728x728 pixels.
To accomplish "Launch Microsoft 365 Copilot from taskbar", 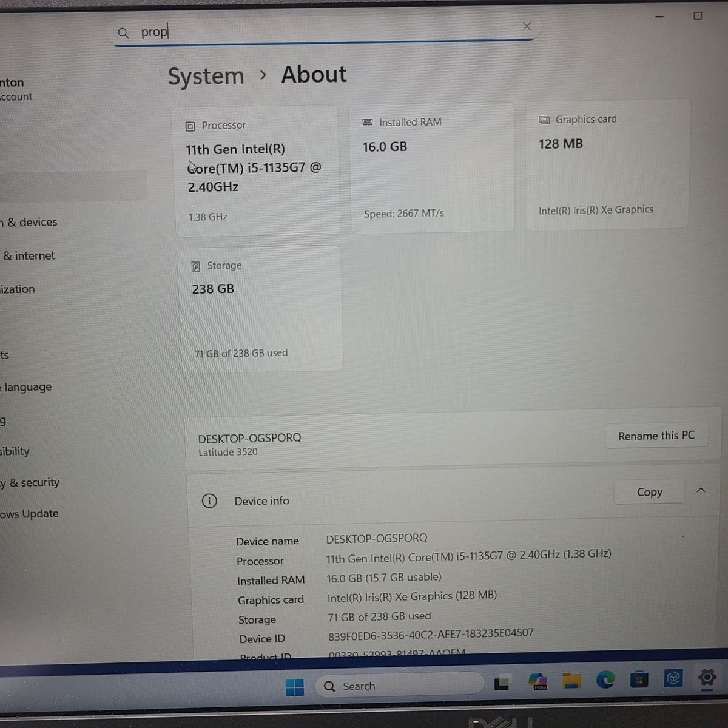I will [538, 681].
